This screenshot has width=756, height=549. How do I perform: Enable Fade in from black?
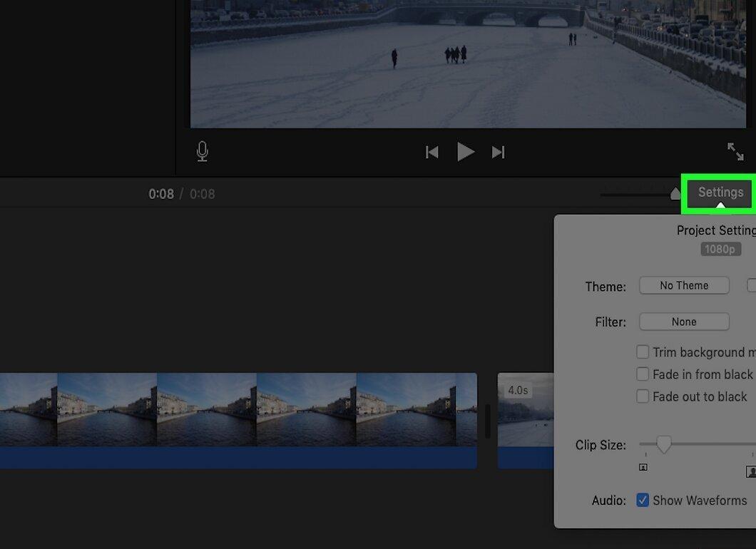point(643,374)
